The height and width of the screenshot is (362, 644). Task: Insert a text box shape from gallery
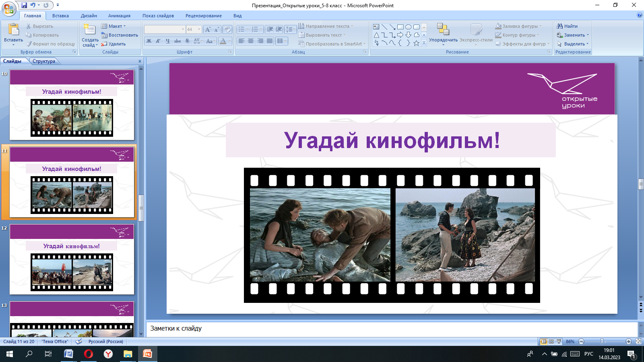[376, 27]
